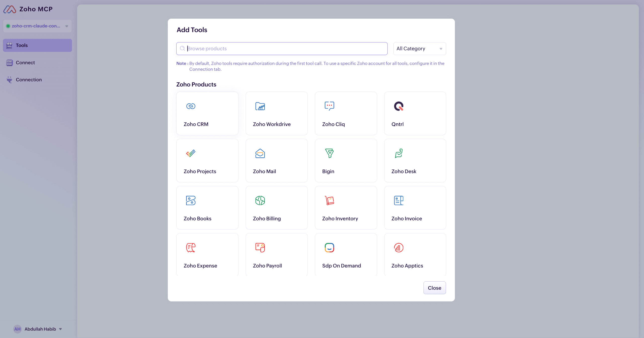Select the Sdp On Demand product card
Viewport: 644px width, 338px height.
point(346,255)
